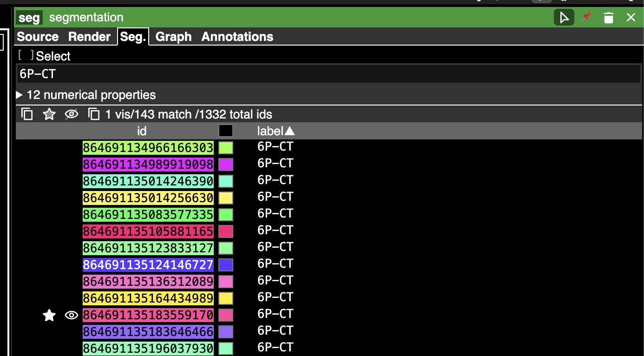Click 6P-CT label of segment 864691134966166303
The image size is (644, 356).
[x=276, y=147]
